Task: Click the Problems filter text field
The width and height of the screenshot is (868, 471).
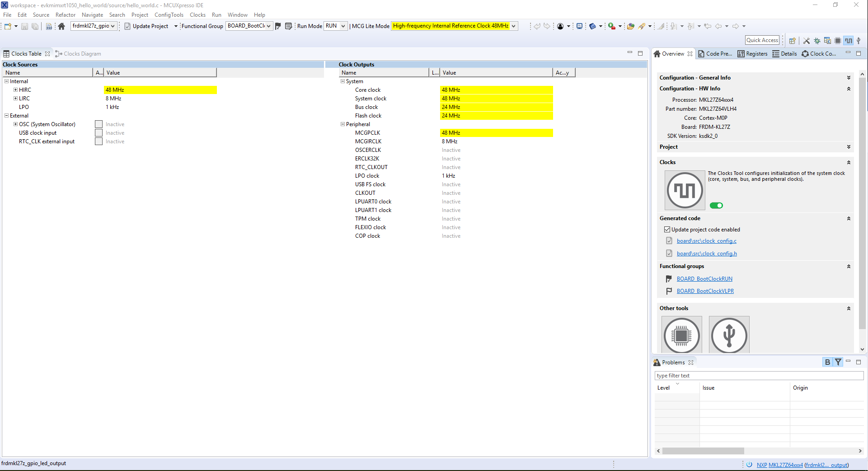Action: point(759,376)
